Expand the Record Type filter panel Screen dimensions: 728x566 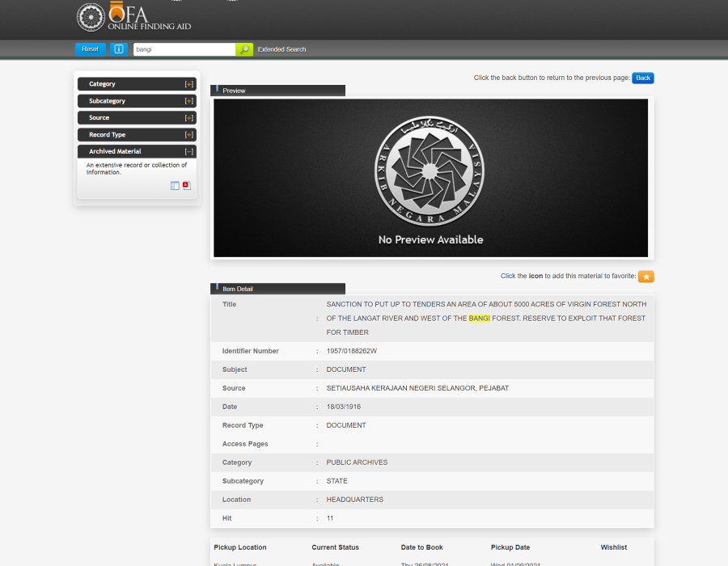[x=189, y=134]
